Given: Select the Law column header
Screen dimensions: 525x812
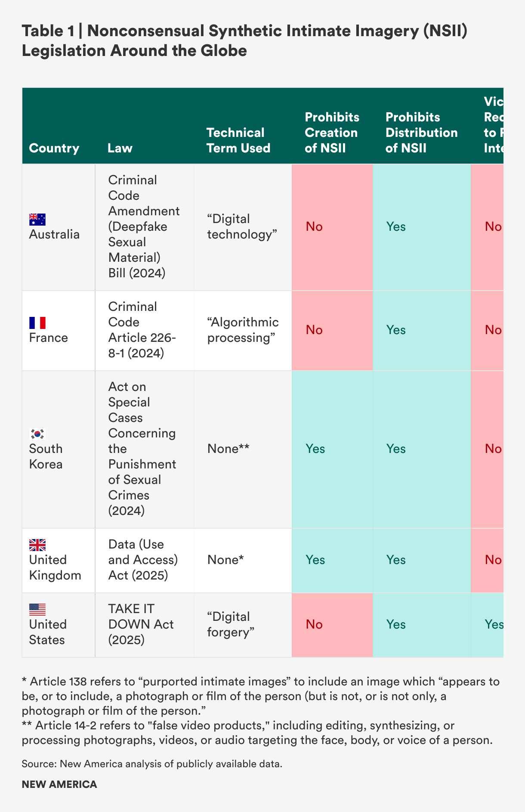Looking at the screenshot, I should click(120, 148).
